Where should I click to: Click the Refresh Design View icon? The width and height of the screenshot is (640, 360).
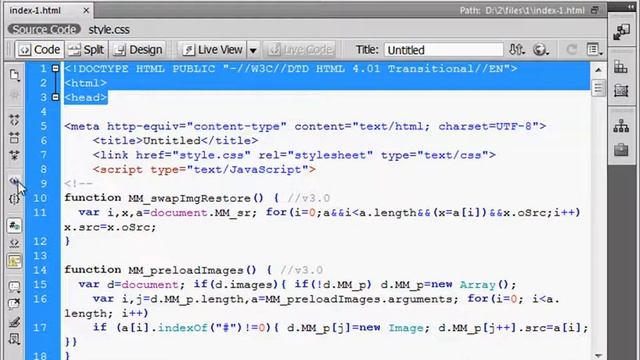coord(572,50)
